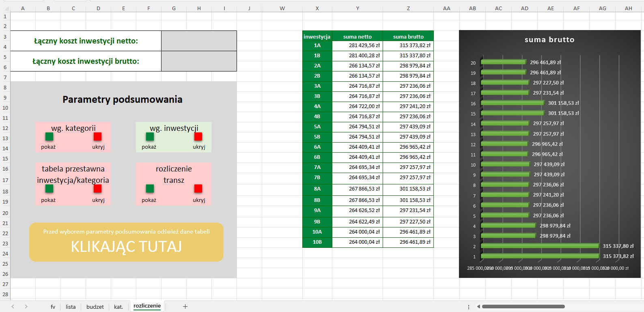Screen dimensions: 644x312
Task: Hide pivot table using red ukryj square
Action: tap(97, 188)
